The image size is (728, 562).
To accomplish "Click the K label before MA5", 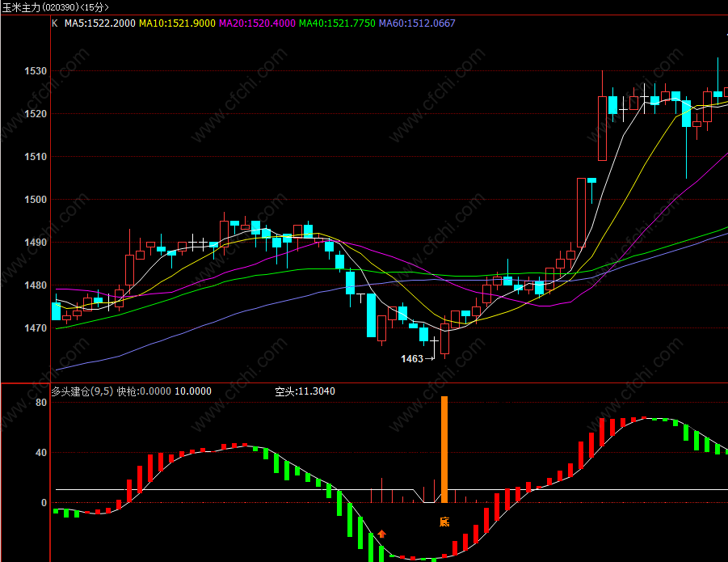I will coord(55,23).
